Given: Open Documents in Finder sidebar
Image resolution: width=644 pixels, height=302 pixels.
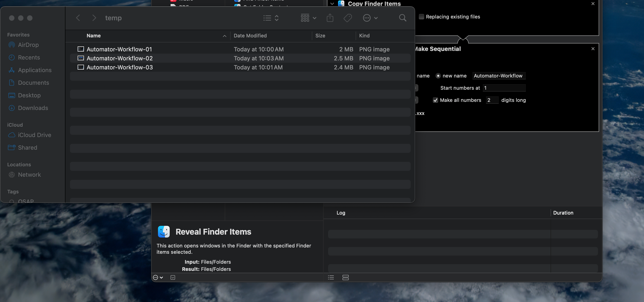Looking at the screenshot, I should (x=28, y=83).
